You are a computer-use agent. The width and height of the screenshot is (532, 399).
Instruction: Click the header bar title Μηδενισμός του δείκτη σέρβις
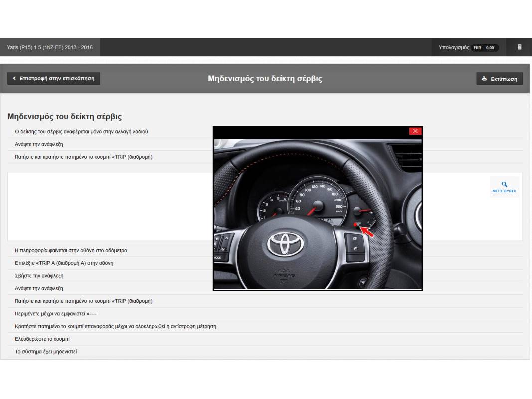265,79
